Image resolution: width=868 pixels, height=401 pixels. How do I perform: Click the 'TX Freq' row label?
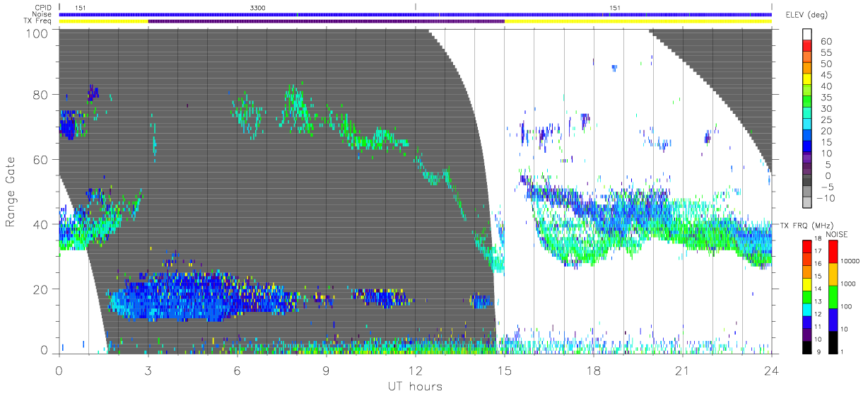click(37, 21)
